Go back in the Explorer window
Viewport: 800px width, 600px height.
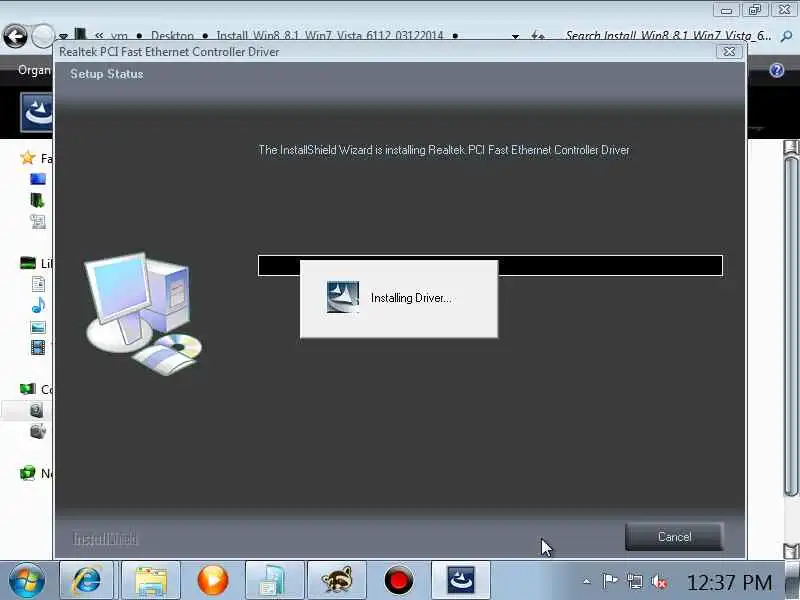(15, 36)
